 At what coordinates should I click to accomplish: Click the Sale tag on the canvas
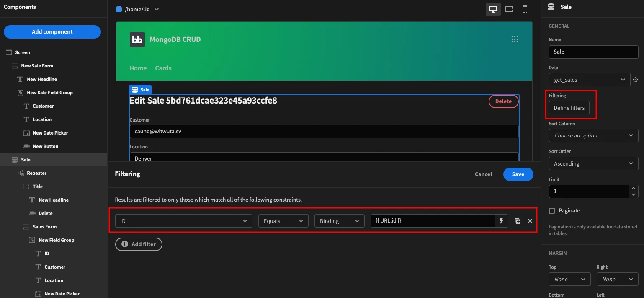tap(140, 90)
